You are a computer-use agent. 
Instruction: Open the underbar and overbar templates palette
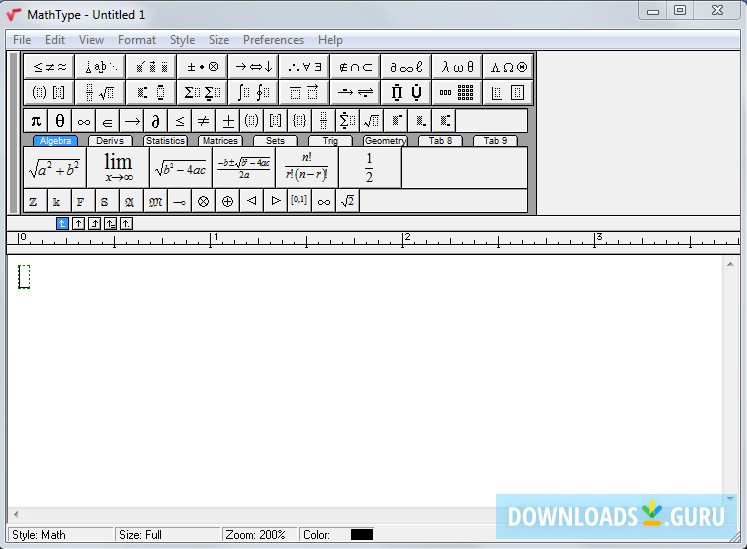click(305, 92)
